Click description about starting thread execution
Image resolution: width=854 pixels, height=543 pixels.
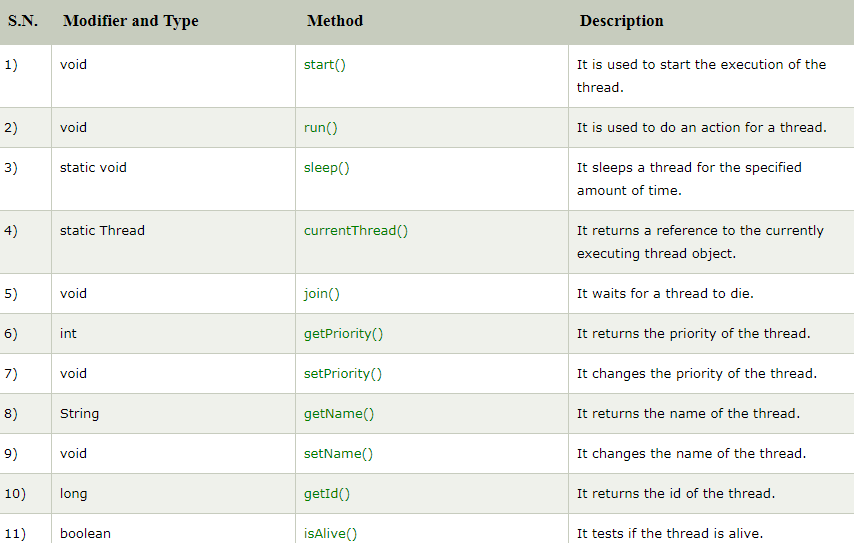(702, 76)
